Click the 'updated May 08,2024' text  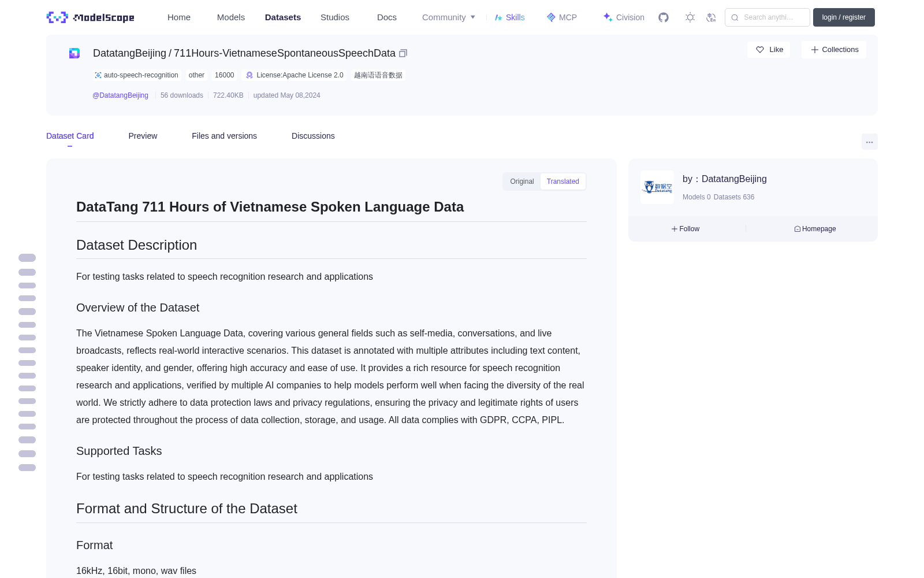click(x=286, y=95)
